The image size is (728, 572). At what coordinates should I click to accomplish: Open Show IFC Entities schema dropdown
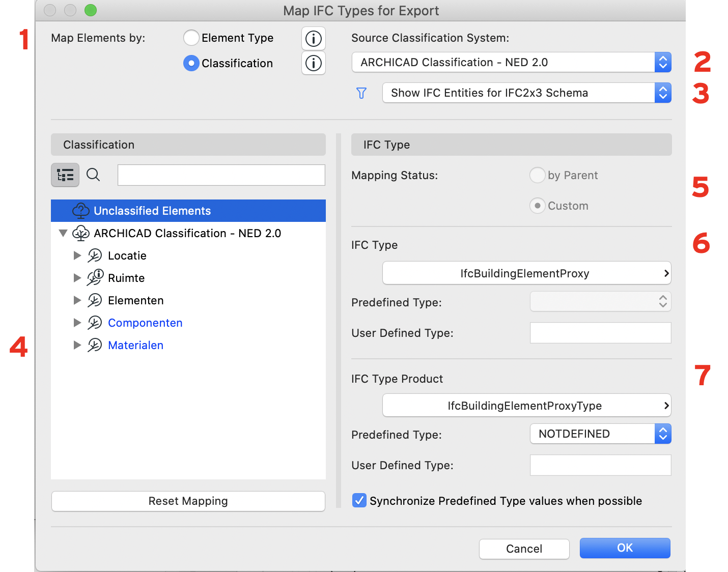[x=527, y=93]
